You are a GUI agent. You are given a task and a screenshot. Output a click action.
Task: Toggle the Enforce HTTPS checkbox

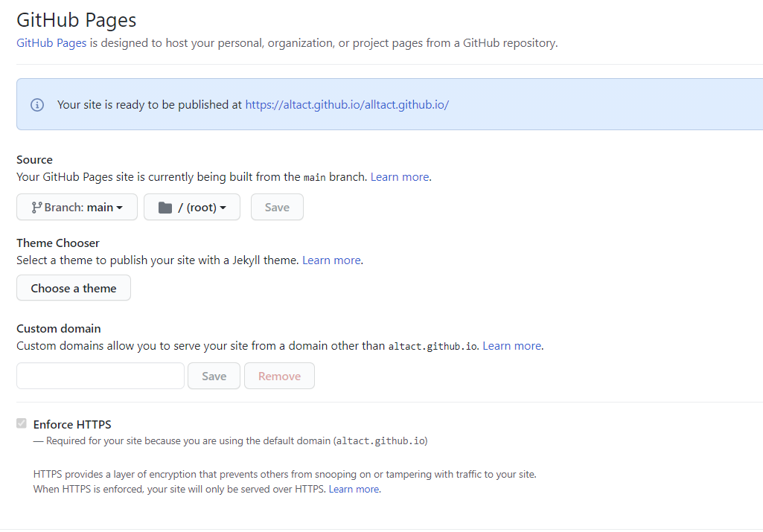click(22, 423)
